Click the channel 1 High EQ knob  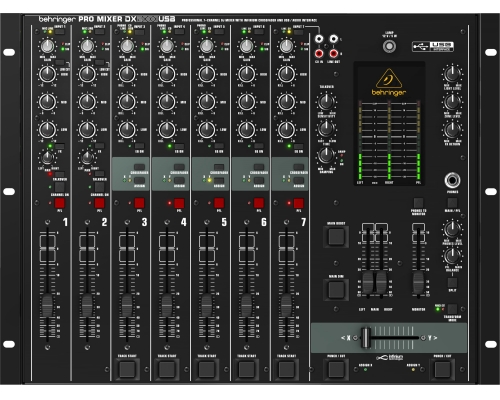click(47, 74)
